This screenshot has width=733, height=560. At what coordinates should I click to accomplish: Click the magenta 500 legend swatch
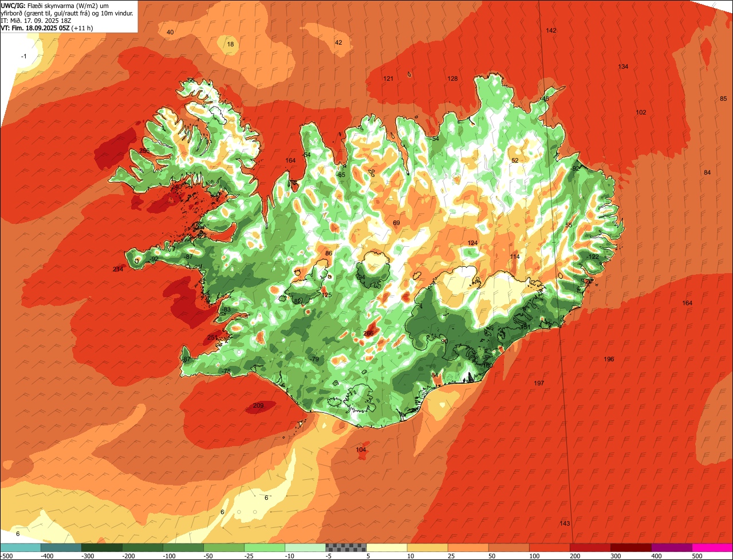coord(712,548)
